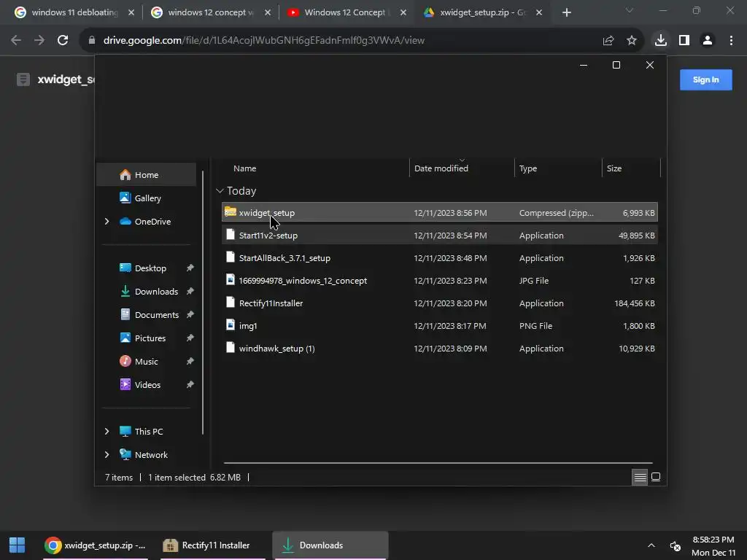
Task: Expand the This PC node
Action: point(107,432)
